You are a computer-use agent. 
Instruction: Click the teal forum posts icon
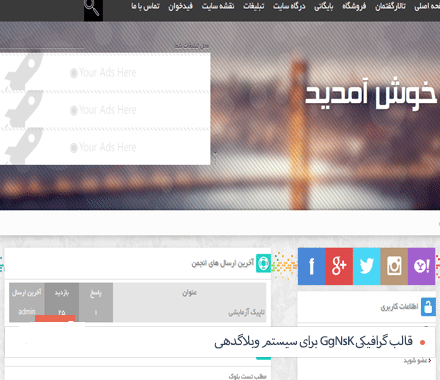tap(263, 263)
